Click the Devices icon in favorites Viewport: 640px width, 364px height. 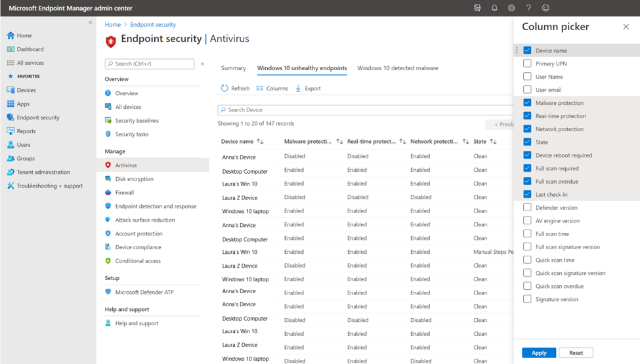11,90
